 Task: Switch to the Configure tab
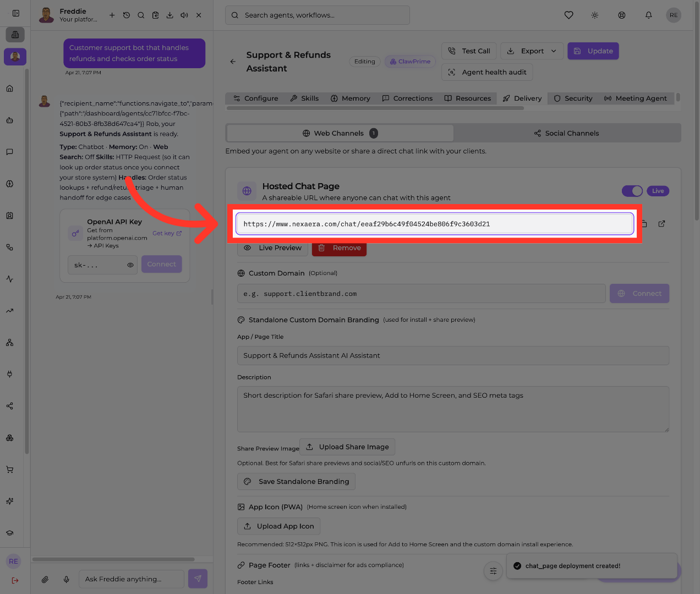[x=256, y=98]
